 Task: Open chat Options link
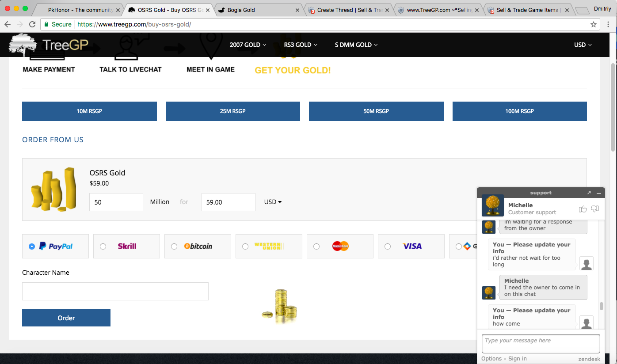[x=491, y=359]
